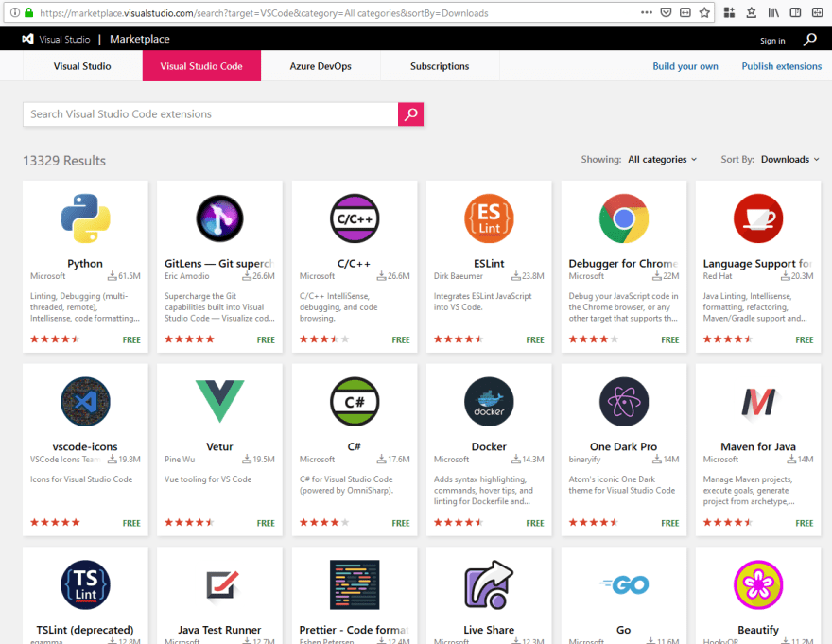Switch to the Azure DevOps tab

(321, 66)
